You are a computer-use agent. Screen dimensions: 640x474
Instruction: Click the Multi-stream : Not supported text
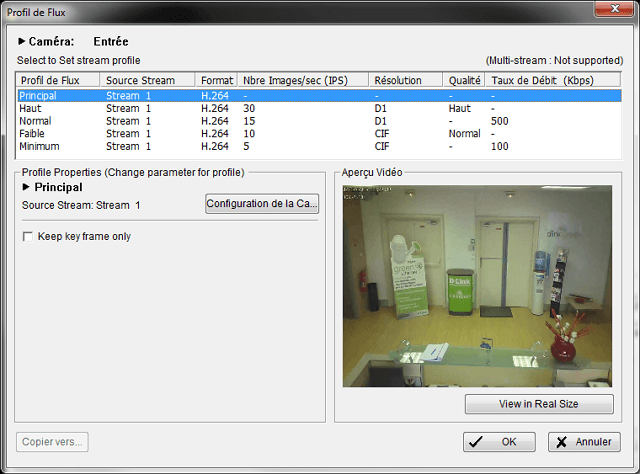[x=554, y=60]
